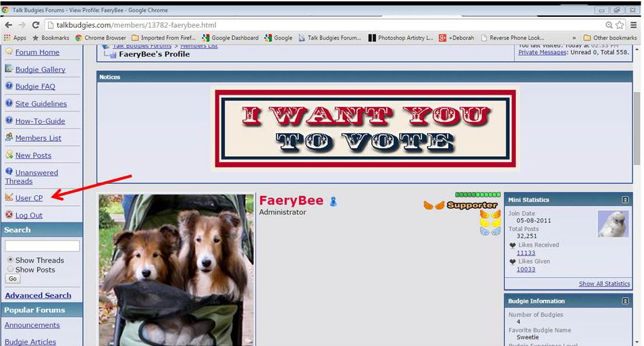Go back using the browser back arrow
This screenshot has width=644, height=346.
pos(8,25)
